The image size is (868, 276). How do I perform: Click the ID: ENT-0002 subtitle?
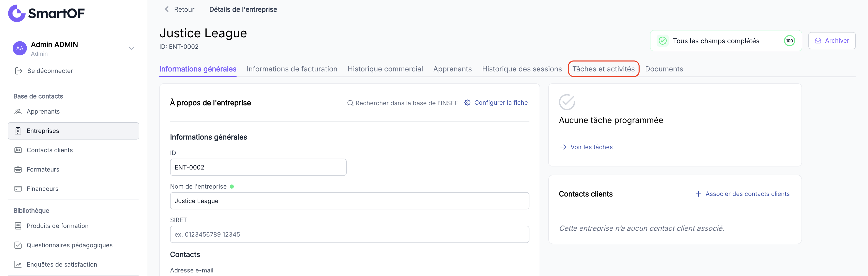(179, 47)
